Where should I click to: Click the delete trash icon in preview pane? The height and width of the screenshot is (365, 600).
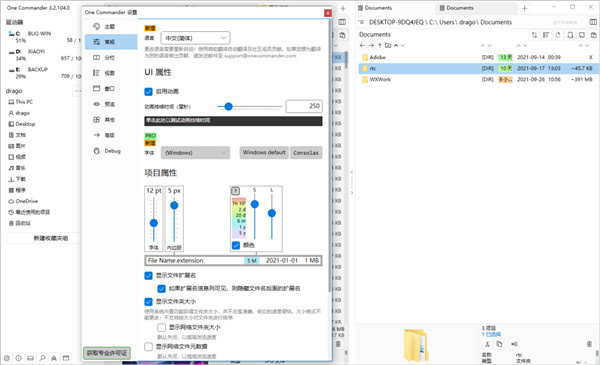(589, 344)
